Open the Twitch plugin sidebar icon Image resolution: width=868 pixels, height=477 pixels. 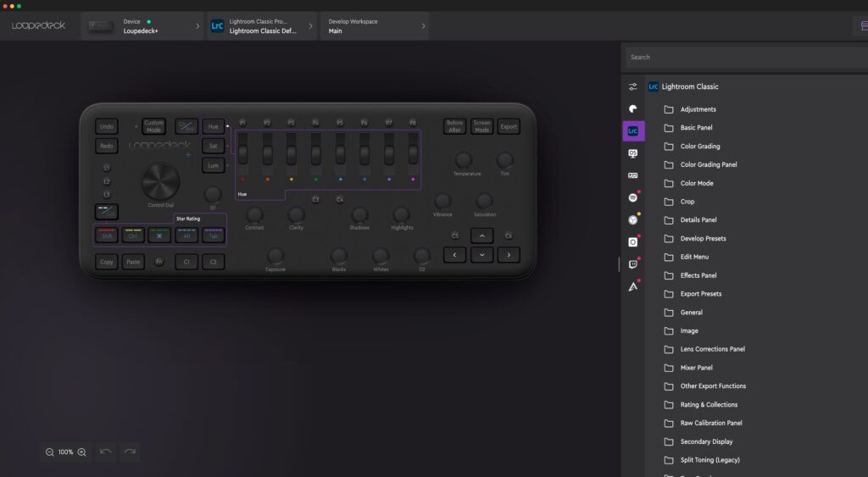[633, 264]
